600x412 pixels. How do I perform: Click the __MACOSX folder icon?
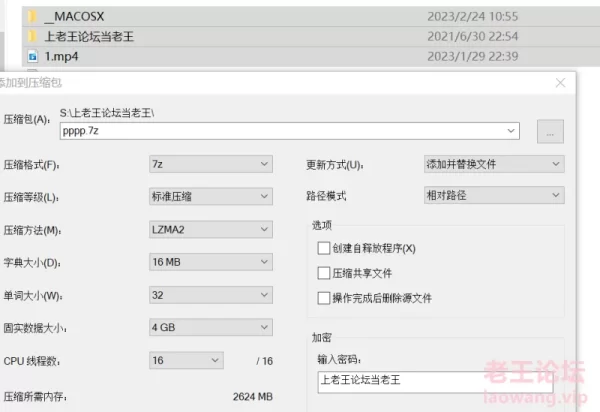click(33, 17)
